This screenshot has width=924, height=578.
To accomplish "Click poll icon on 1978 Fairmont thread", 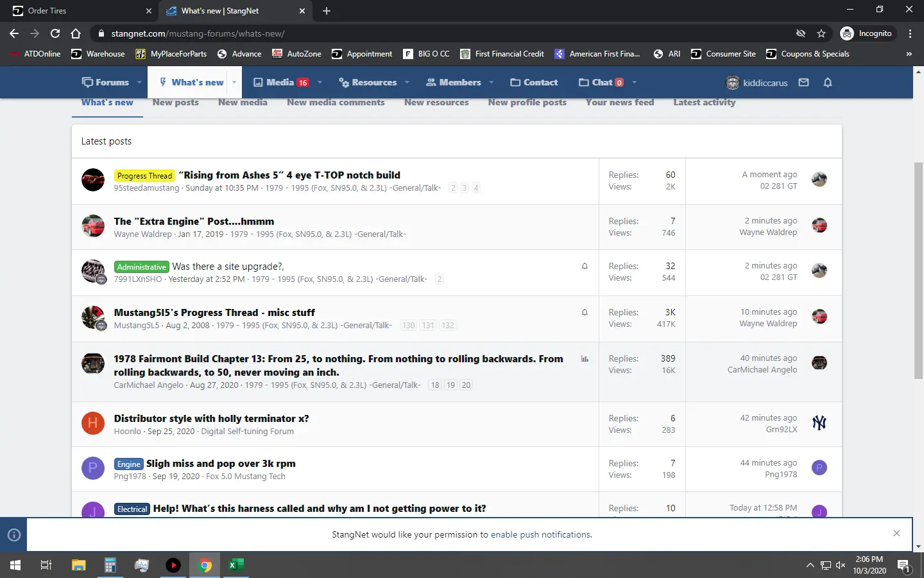I will pyautogui.click(x=585, y=358).
